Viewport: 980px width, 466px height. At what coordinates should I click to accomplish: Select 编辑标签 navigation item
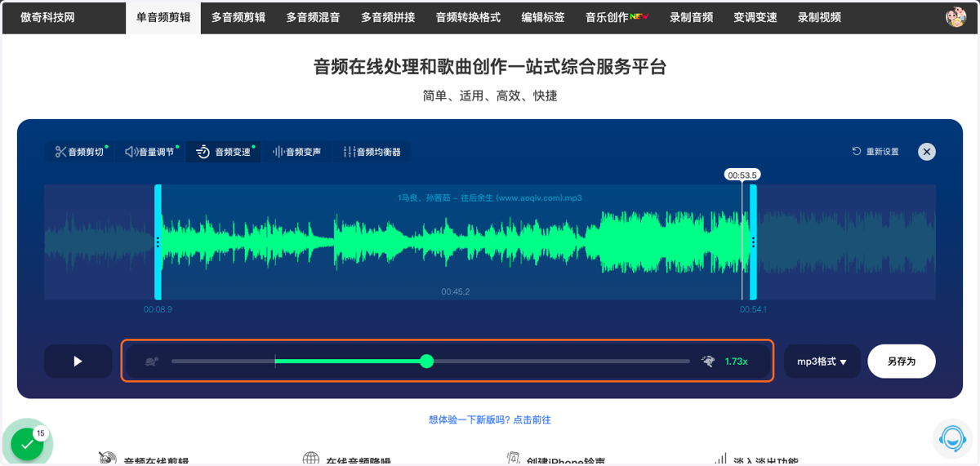pyautogui.click(x=543, y=17)
